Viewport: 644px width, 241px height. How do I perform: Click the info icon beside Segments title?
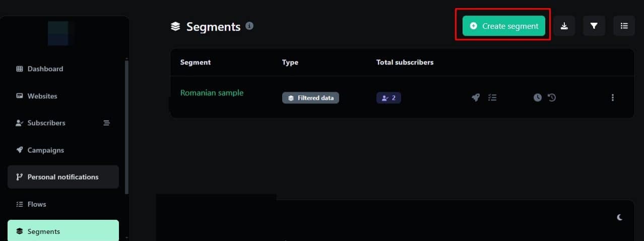(249, 26)
